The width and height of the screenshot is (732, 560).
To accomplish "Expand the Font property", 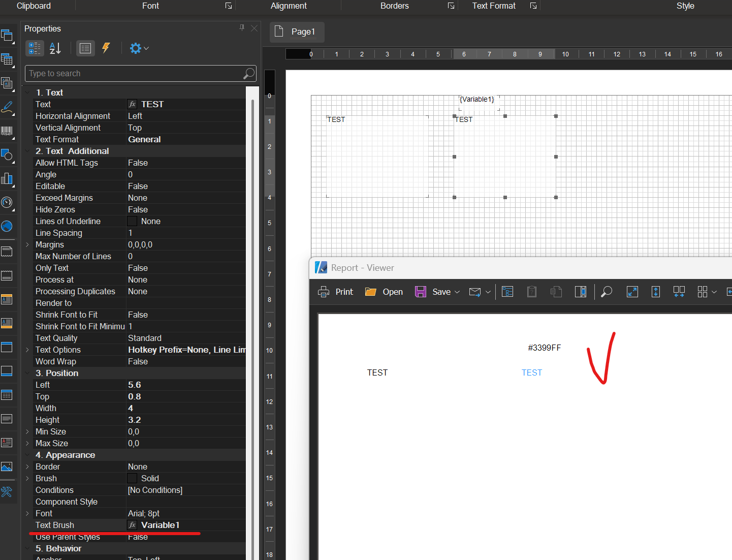I will [27, 513].
